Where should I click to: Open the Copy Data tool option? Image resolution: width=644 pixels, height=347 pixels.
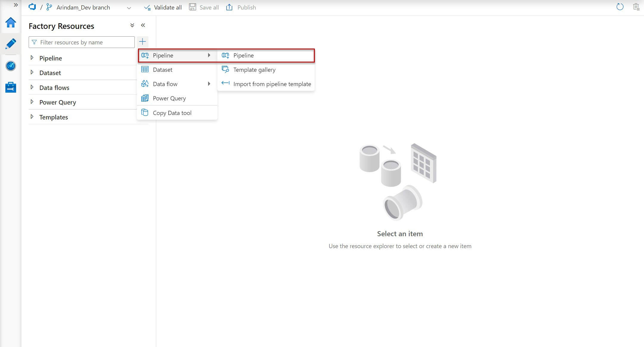(172, 113)
